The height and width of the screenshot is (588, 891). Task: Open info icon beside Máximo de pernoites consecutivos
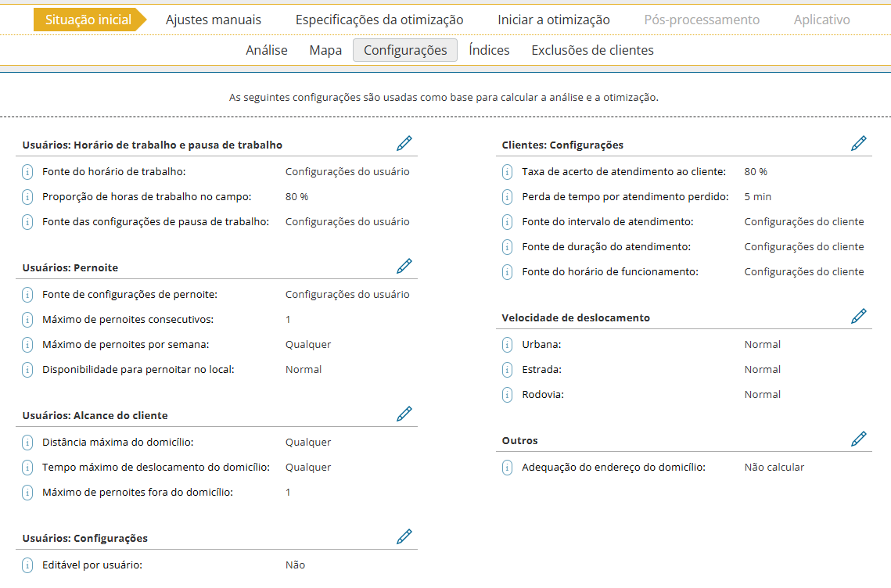point(27,319)
